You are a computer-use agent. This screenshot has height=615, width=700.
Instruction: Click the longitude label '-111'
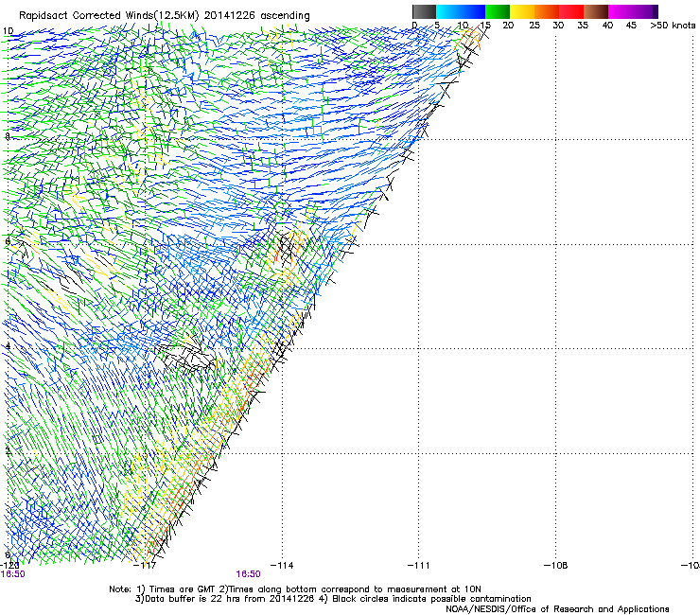(x=418, y=566)
